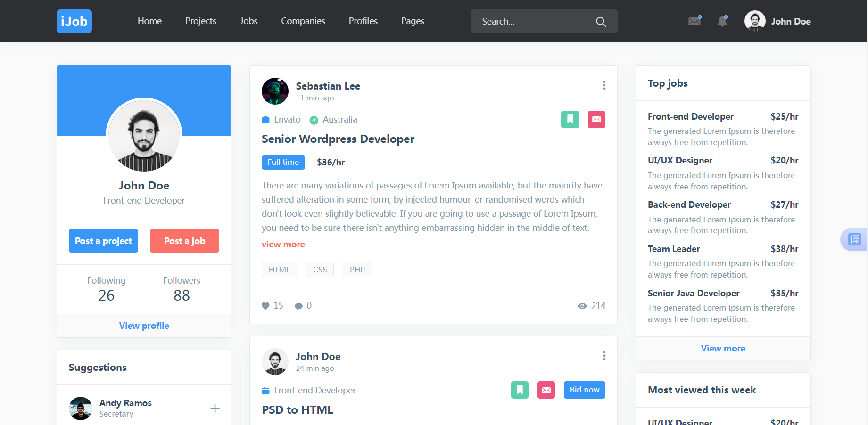Open the Companies nav item
Viewport: 868px width, 425px height.
(x=303, y=21)
